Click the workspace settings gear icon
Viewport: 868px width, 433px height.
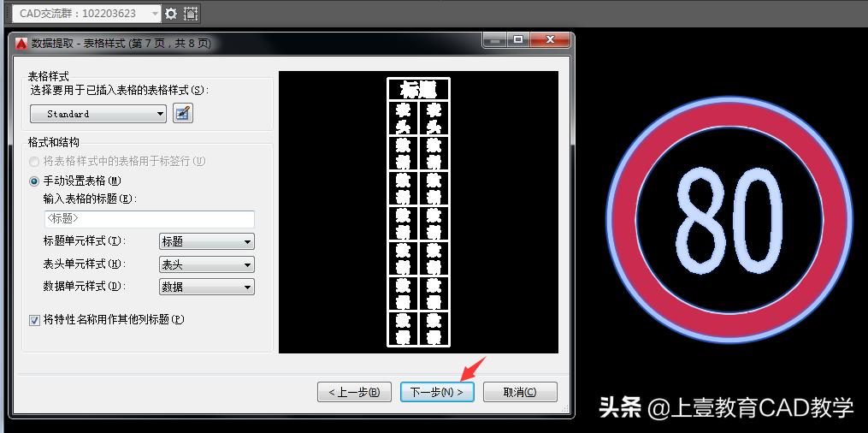(171, 14)
